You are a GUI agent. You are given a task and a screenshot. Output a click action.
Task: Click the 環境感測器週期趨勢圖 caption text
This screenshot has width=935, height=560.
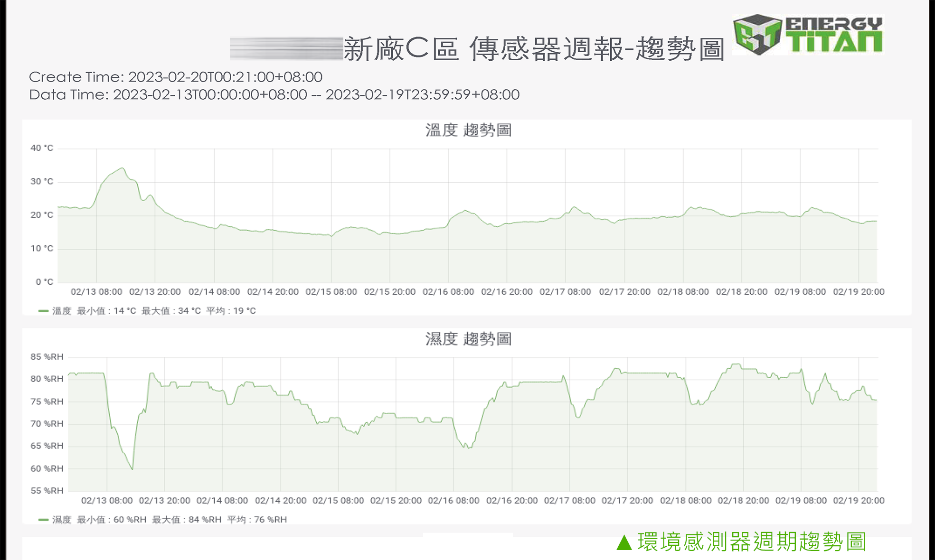(x=752, y=542)
